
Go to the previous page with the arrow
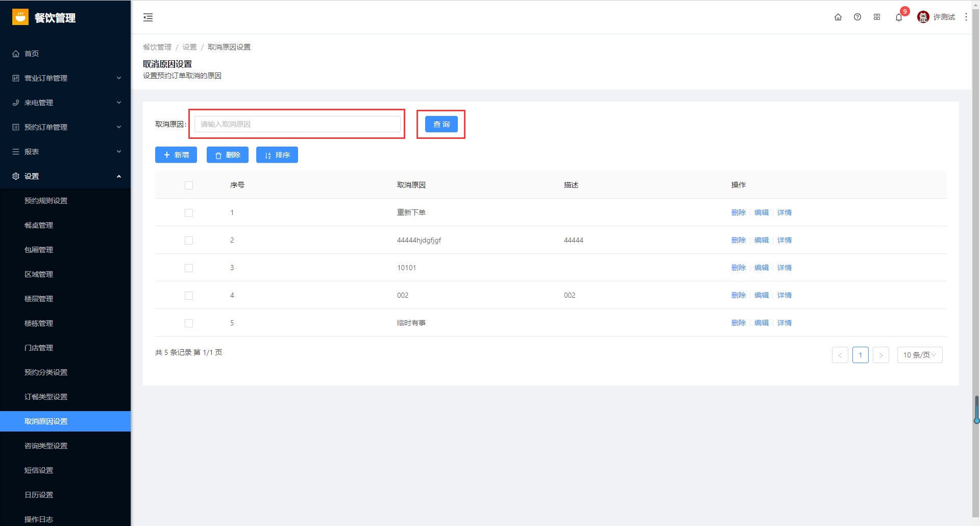tap(840, 355)
